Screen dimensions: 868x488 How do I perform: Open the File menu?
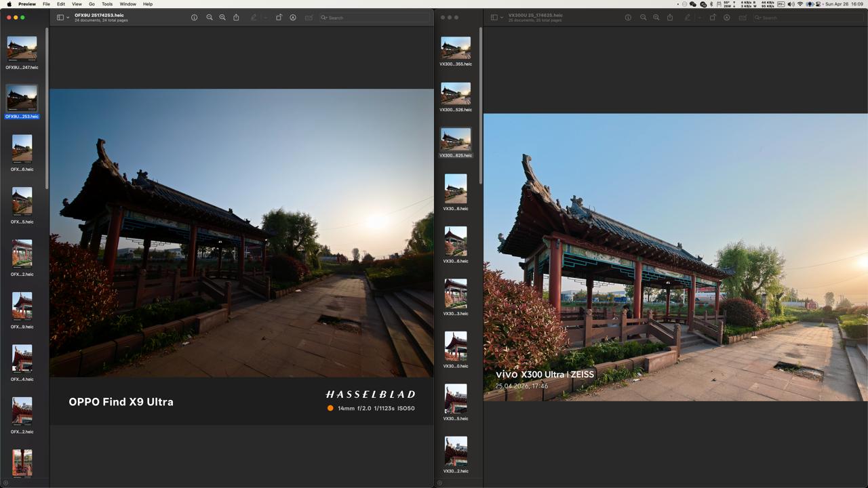(x=46, y=4)
